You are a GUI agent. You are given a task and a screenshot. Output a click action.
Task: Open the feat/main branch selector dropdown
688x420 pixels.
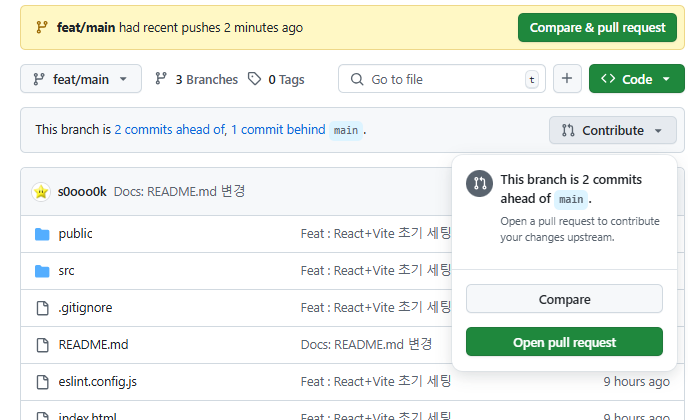click(81, 79)
